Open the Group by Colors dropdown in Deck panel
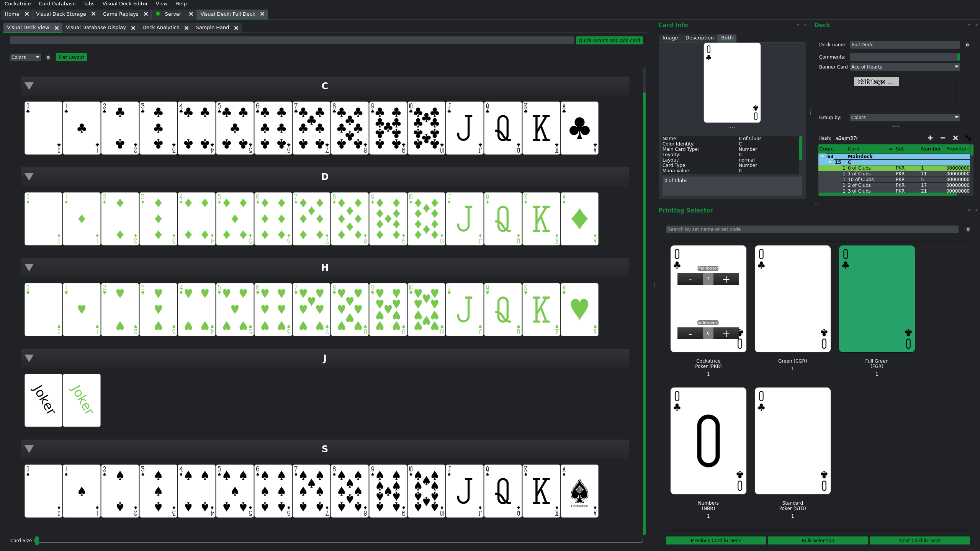 [905, 118]
